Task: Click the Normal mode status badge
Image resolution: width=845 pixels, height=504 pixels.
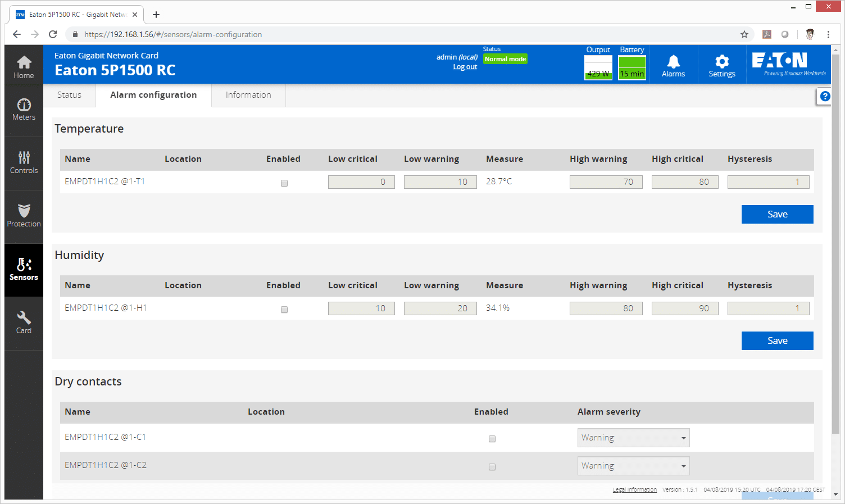Action: 505,59
